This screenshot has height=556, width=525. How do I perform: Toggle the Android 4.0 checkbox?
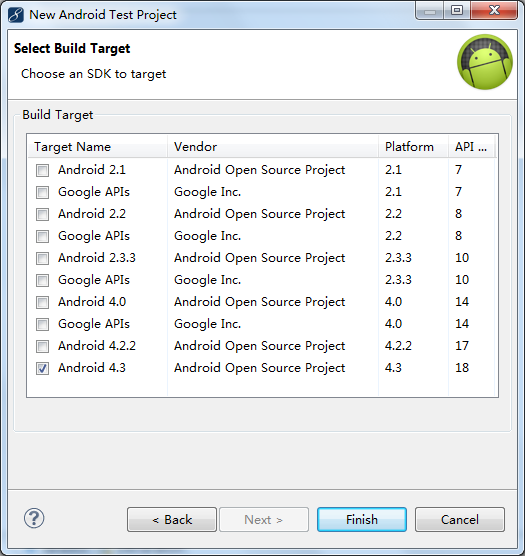43,302
